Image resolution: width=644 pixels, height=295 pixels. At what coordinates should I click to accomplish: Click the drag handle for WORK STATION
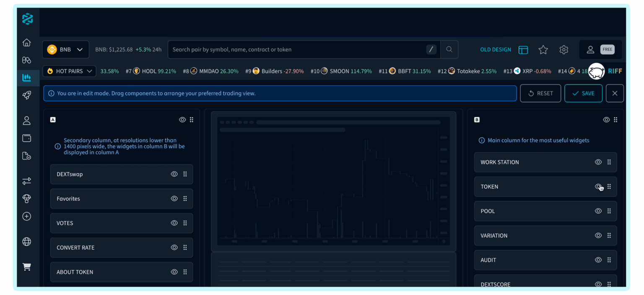tap(609, 162)
